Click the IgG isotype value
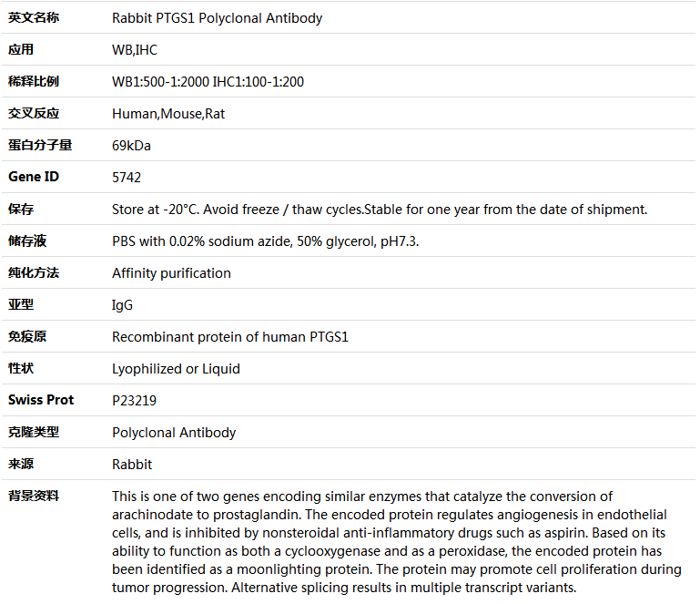 point(122,305)
